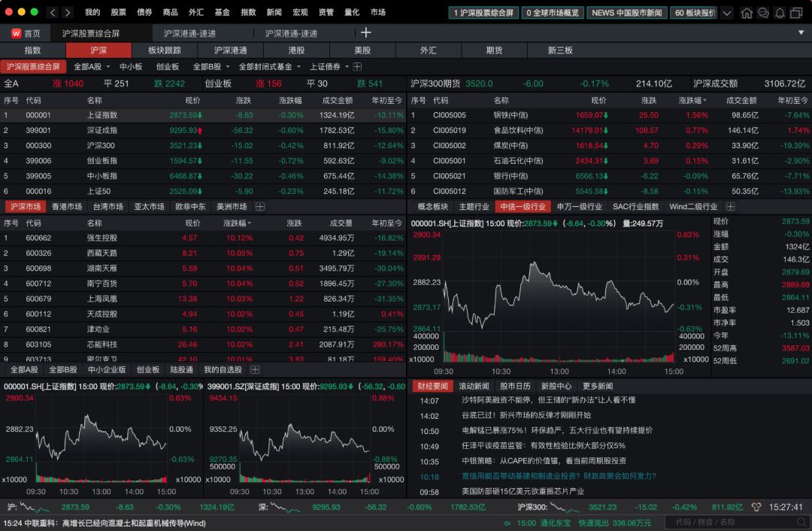Click the plus icon to add a new tab
Screen dimensions: 812x531
(x=365, y=32)
